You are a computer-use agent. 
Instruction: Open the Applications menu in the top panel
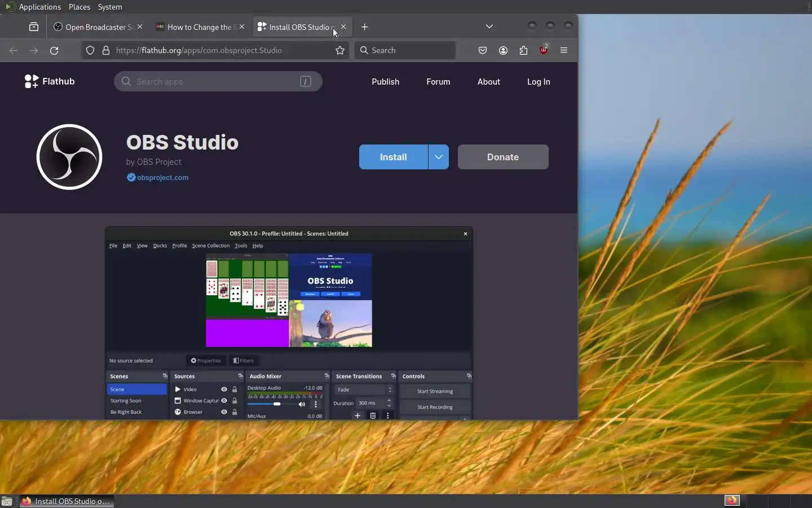tap(33, 7)
